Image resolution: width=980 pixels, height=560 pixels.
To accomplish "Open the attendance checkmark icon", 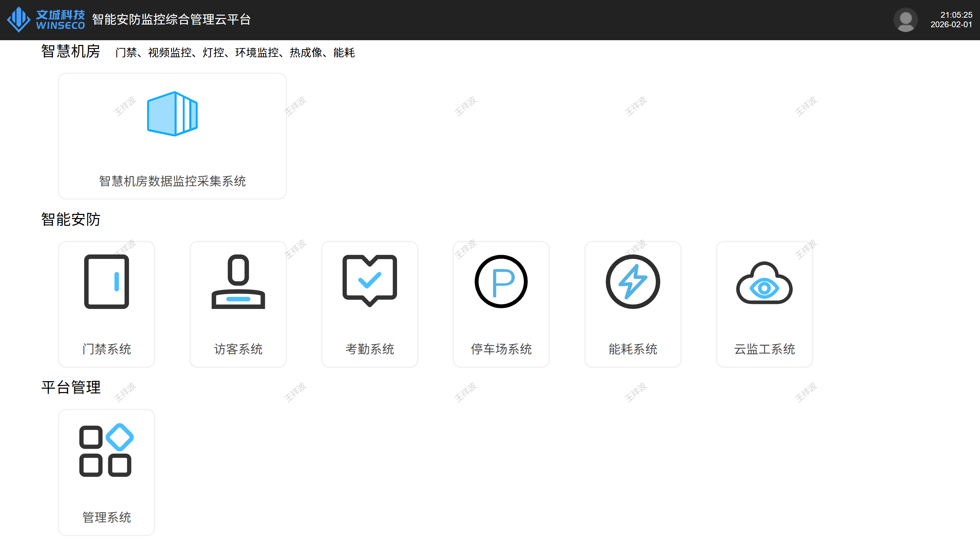I will click(x=369, y=281).
